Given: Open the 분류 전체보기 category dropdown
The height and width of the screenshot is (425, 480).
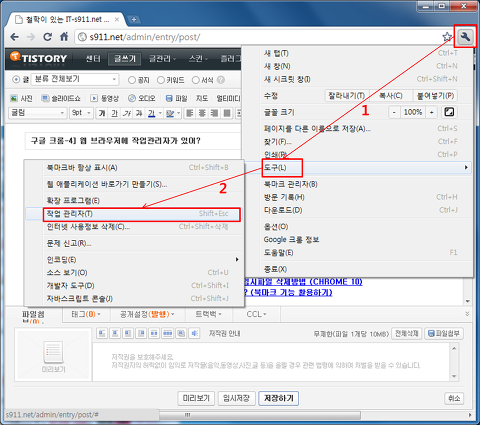Looking at the screenshot, I should click(x=75, y=79).
